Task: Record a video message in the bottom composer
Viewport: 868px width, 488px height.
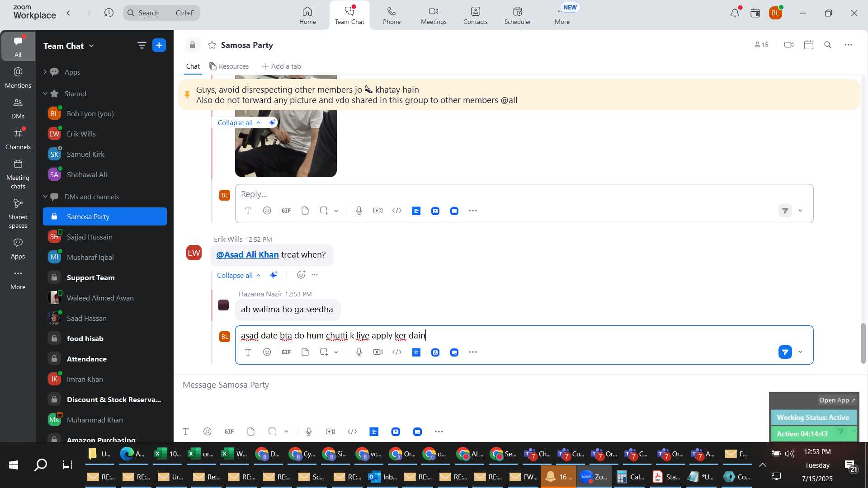Action: click(330, 432)
